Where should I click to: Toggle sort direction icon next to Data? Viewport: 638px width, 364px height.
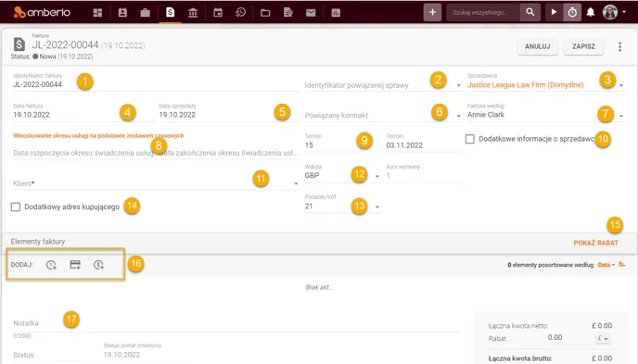(x=621, y=264)
